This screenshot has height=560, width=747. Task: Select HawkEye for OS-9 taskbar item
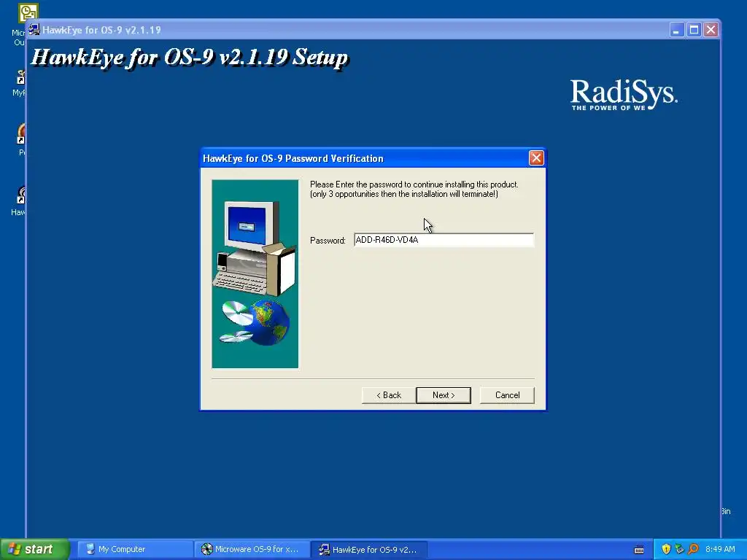point(368,549)
